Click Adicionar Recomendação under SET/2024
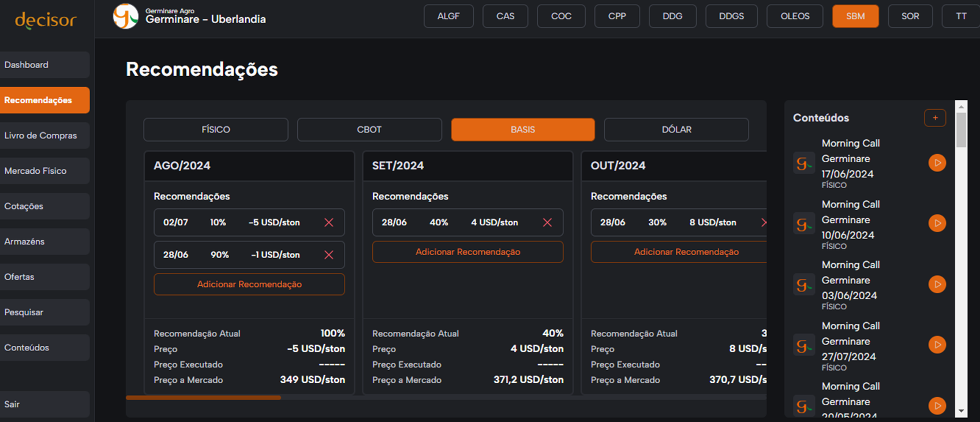The width and height of the screenshot is (980, 422). pyautogui.click(x=467, y=252)
